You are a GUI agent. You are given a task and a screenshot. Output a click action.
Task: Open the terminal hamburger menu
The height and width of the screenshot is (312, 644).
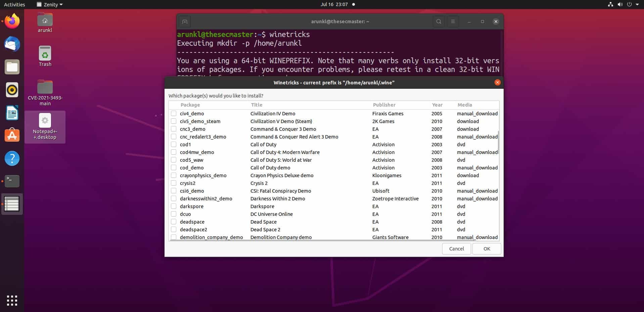click(453, 22)
